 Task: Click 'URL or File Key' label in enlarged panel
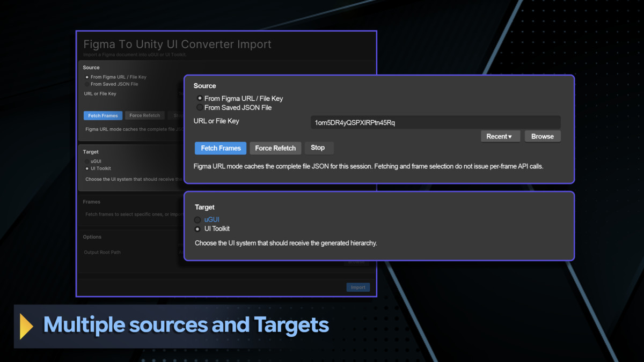(216, 121)
